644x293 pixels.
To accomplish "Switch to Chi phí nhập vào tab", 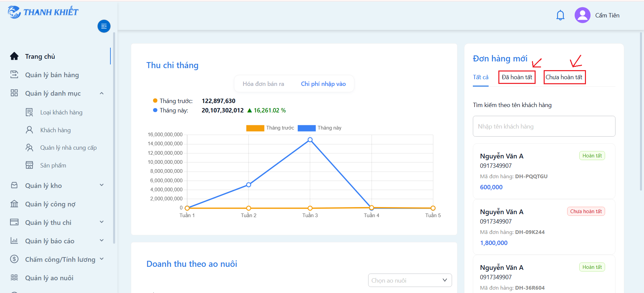I will [323, 84].
